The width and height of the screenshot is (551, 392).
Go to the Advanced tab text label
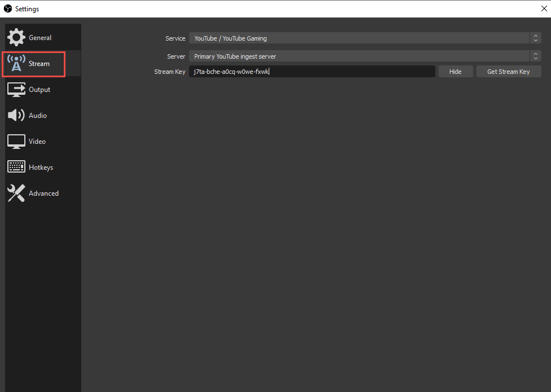43,193
